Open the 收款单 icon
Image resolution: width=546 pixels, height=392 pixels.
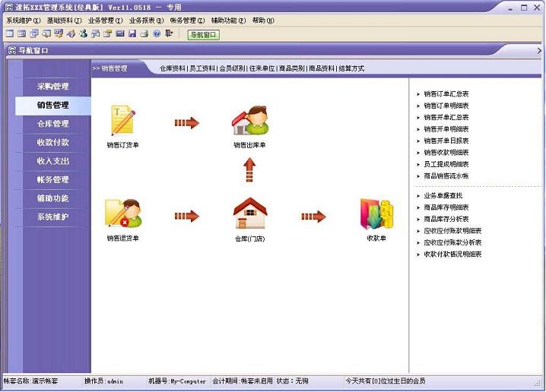click(376, 214)
